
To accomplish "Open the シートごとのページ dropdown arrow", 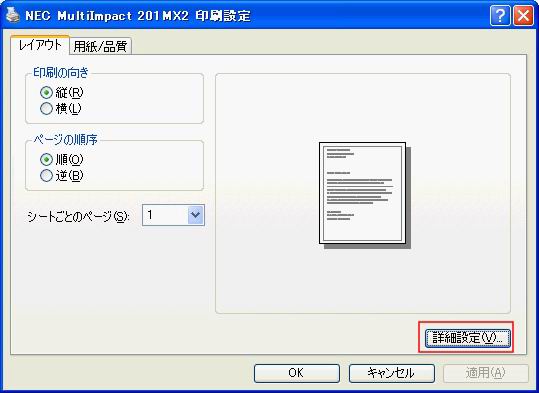I will click(196, 215).
